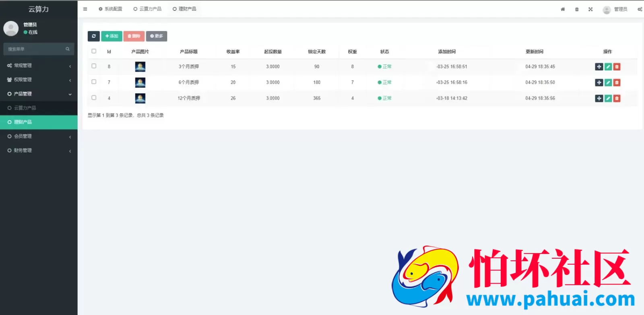Click 正常 status of 6个月质押 row

pos(385,82)
